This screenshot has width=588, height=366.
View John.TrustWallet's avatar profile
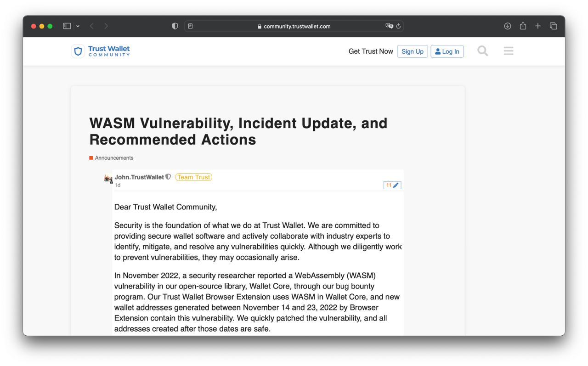coord(108,179)
